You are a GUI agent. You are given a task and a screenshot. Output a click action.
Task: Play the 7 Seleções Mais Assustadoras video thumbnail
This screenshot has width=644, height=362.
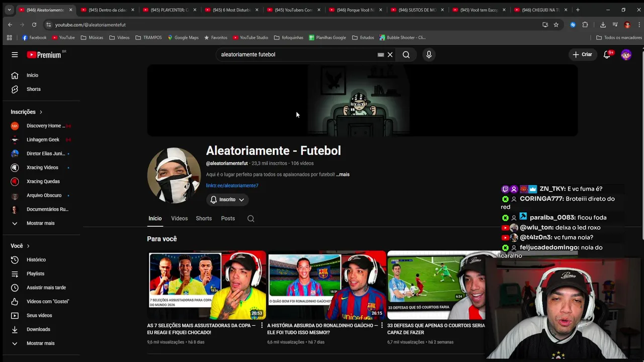[x=206, y=285]
